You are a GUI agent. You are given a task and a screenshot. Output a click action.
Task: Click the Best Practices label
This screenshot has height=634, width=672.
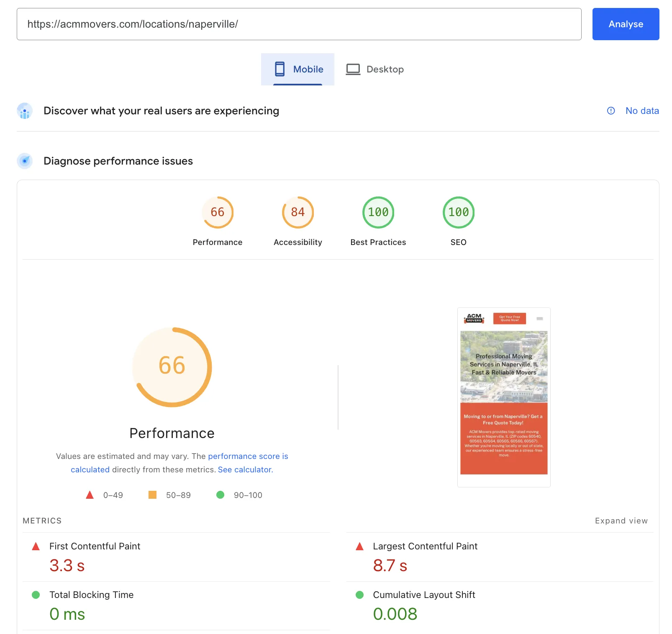pyautogui.click(x=378, y=242)
